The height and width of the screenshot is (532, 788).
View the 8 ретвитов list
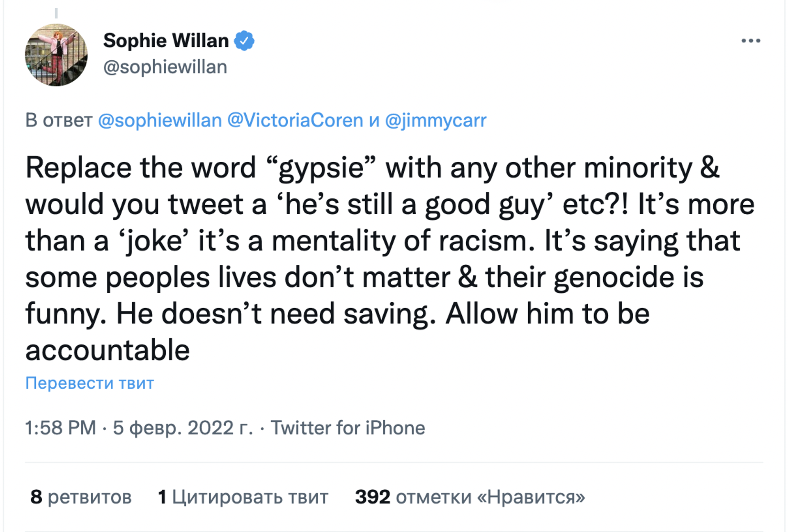tap(81, 497)
